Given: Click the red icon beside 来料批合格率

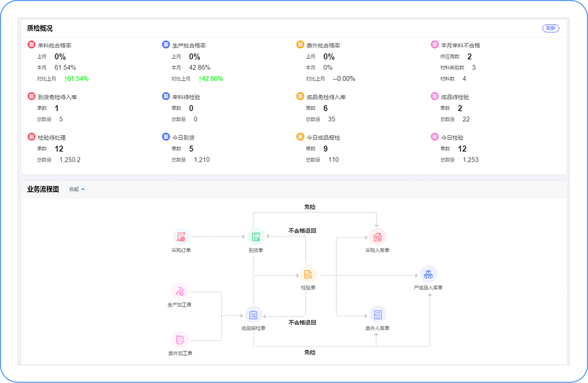Looking at the screenshot, I should [31, 45].
